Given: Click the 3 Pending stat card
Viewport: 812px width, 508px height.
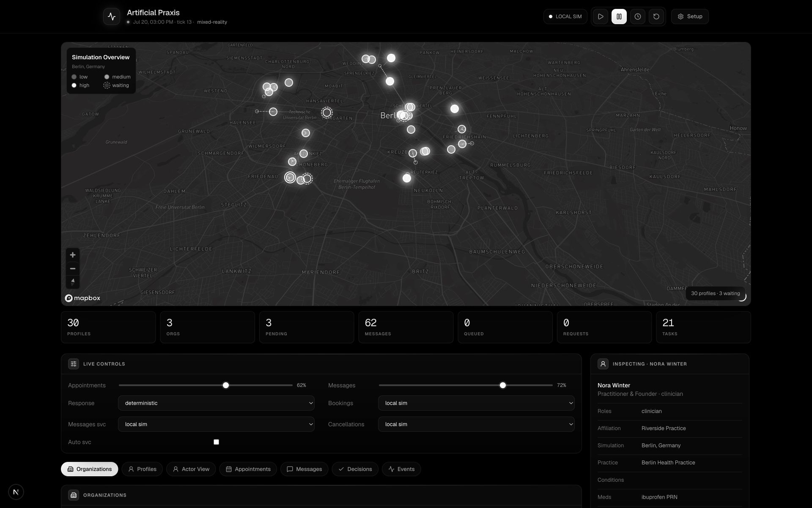Looking at the screenshot, I should coord(307,327).
